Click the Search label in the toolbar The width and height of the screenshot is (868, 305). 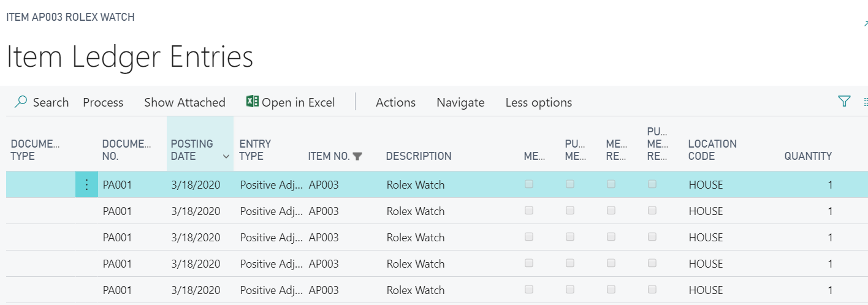(51, 102)
